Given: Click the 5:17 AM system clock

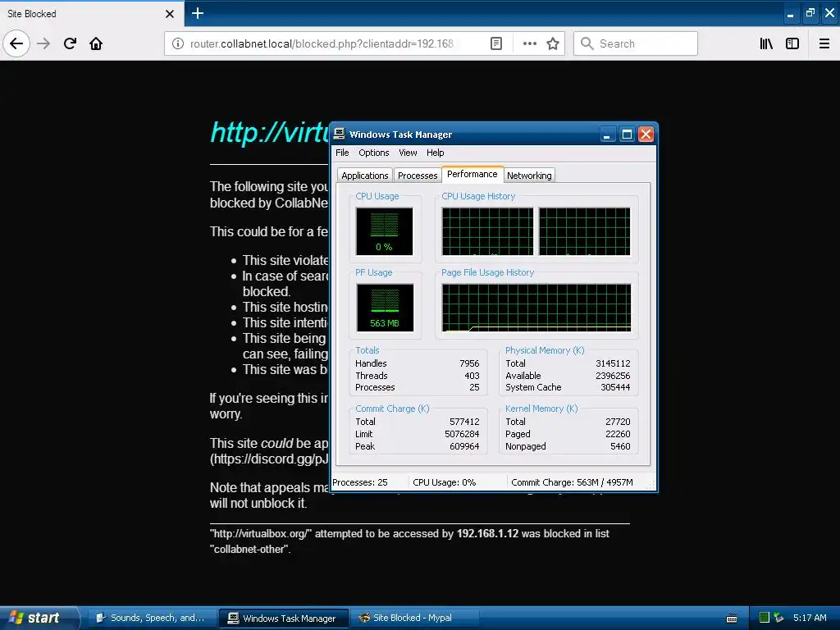Looking at the screenshot, I should tap(810, 618).
